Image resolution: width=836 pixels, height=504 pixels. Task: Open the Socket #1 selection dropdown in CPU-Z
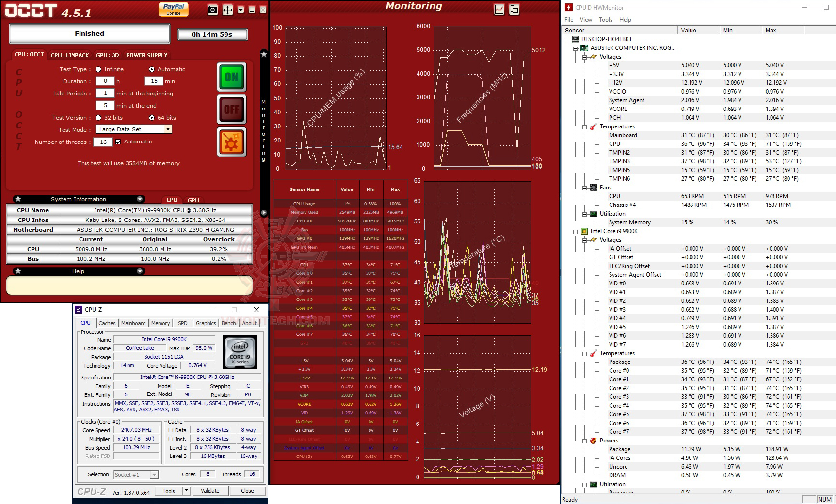(154, 474)
